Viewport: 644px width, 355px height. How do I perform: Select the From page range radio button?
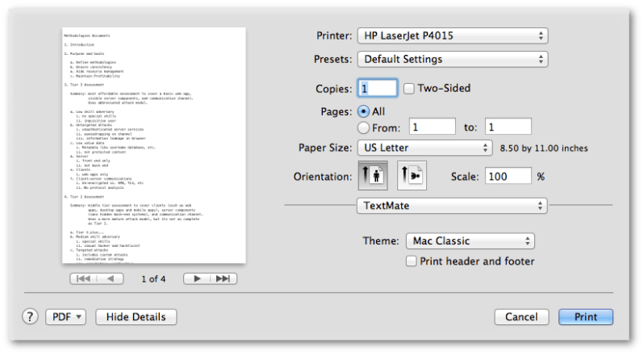pyautogui.click(x=363, y=128)
